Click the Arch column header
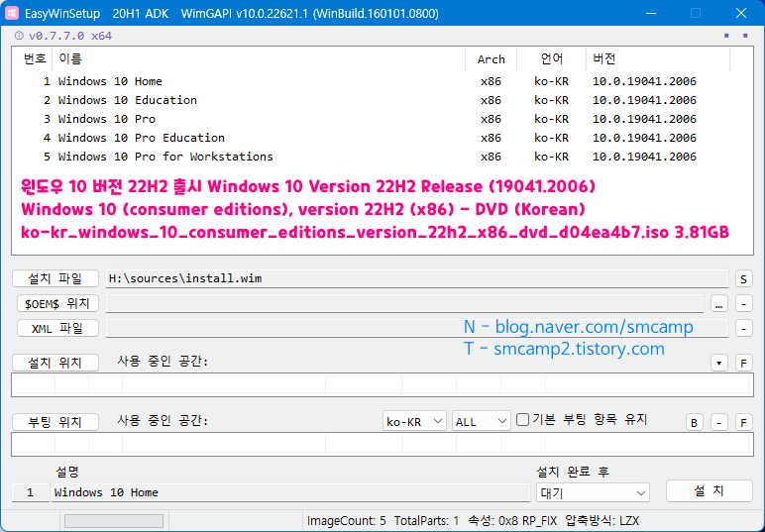765x532 pixels. pos(491,59)
